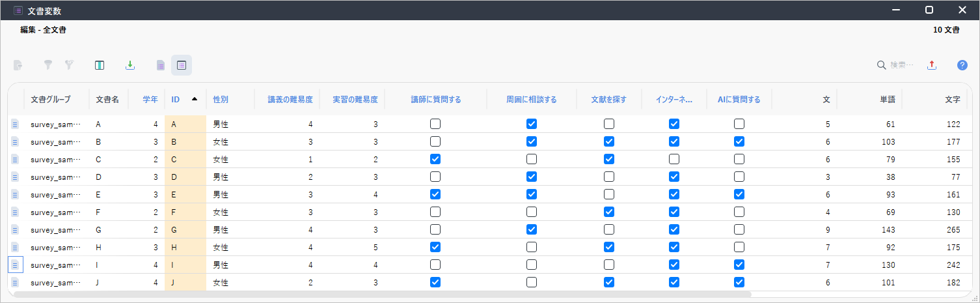Click the 単語 column header

(887, 100)
